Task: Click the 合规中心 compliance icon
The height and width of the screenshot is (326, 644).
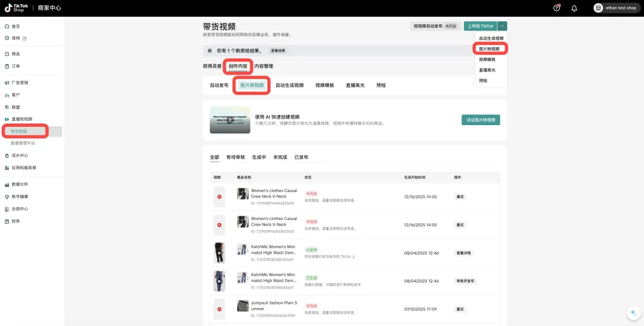Action: click(x=7, y=209)
